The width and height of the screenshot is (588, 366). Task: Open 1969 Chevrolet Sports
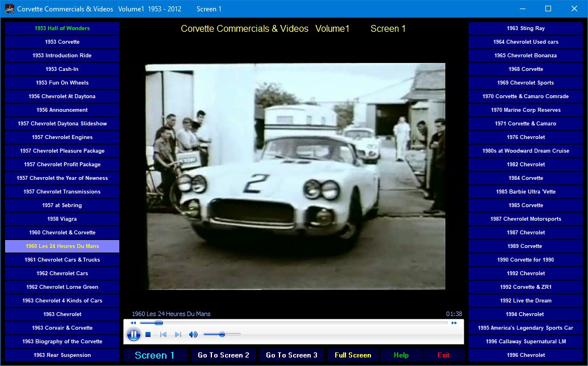526,83
